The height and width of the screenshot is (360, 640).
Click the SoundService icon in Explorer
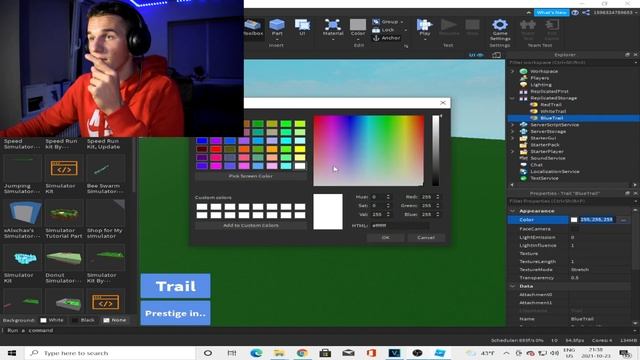[523, 158]
